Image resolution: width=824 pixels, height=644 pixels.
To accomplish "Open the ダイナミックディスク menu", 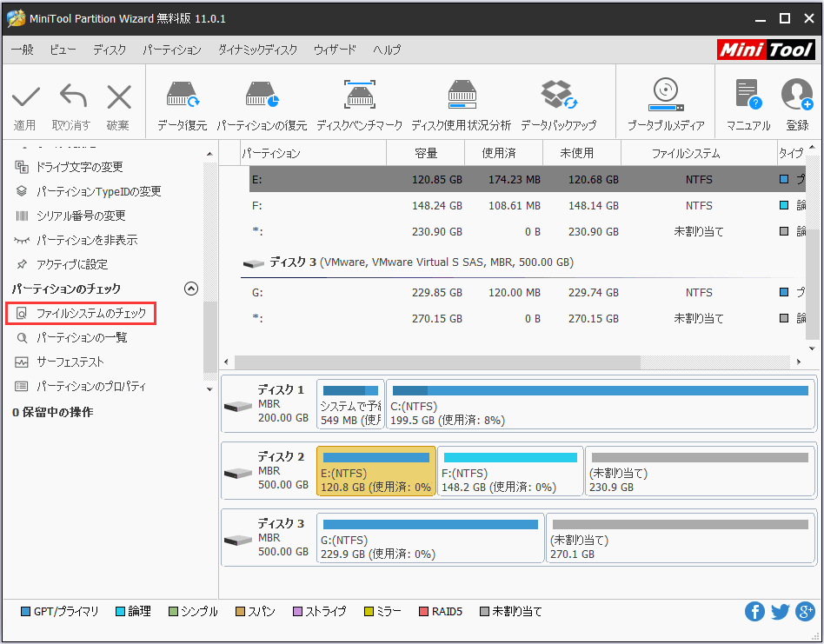I will (257, 50).
